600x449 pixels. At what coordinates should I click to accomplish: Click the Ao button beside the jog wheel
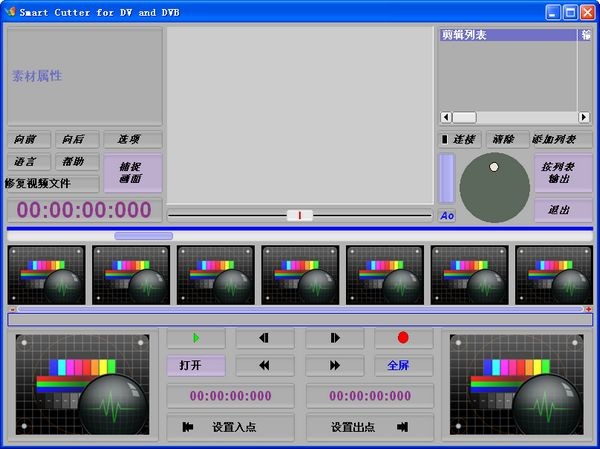tap(446, 216)
